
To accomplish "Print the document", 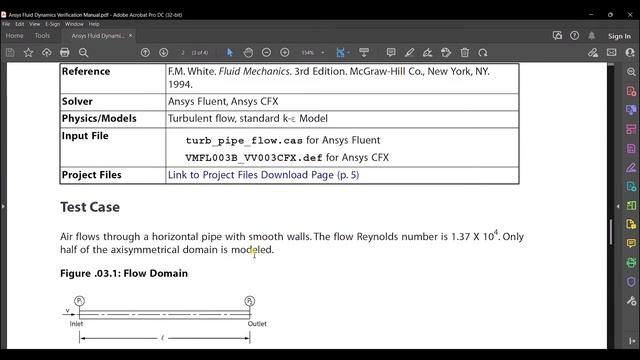I will coord(64,53).
